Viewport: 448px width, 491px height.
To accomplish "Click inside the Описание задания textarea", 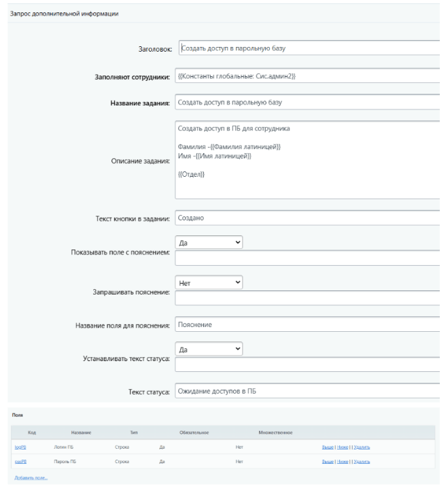I will click(307, 159).
